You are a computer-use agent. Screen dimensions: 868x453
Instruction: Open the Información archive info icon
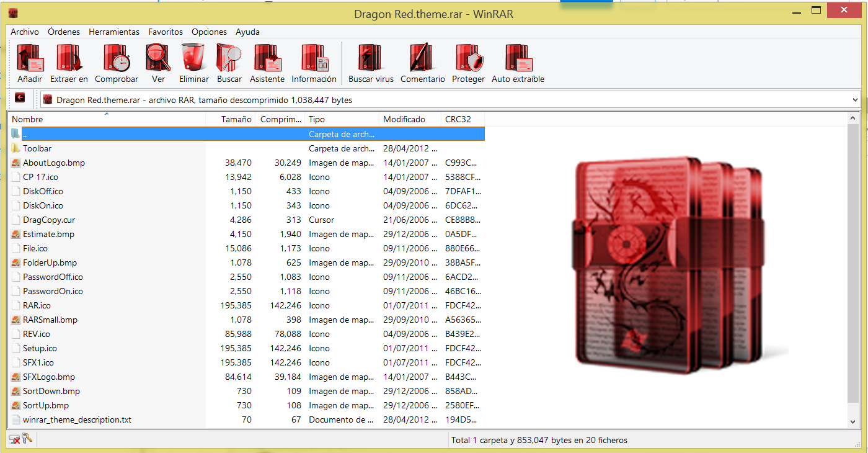click(x=314, y=58)
